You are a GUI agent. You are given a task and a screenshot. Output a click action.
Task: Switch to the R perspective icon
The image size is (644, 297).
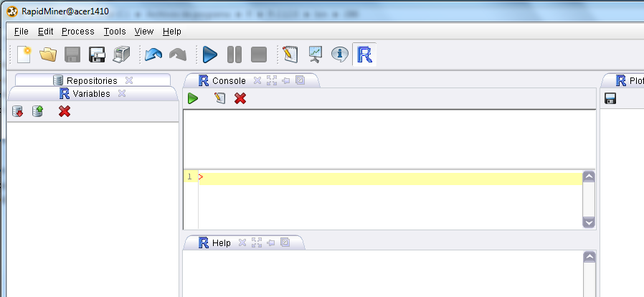coord(364,55)
